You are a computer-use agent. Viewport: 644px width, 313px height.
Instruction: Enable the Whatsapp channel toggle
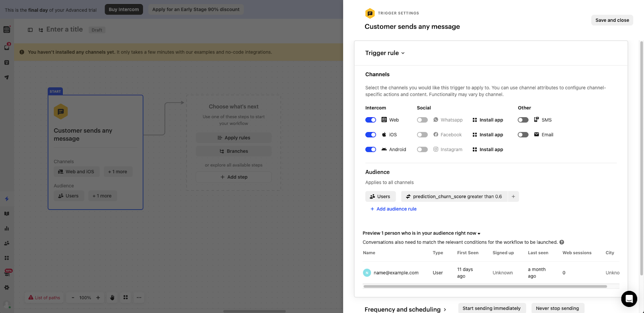pyautogui.click(x=422, y=120)
